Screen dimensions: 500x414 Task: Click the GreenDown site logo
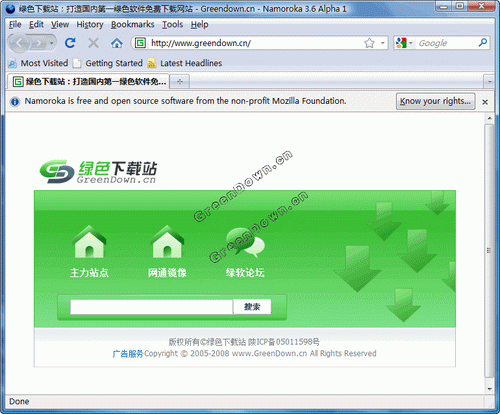[98, 171]
